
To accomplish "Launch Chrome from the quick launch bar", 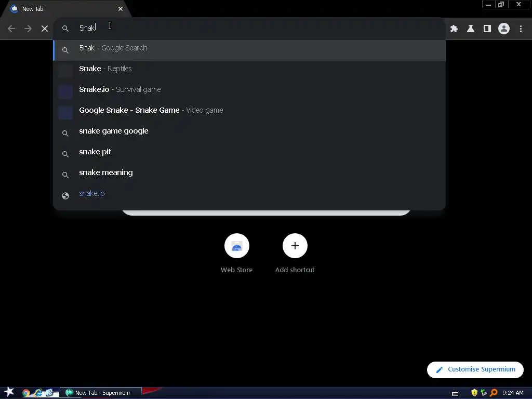I will click(x=26, y=393).
